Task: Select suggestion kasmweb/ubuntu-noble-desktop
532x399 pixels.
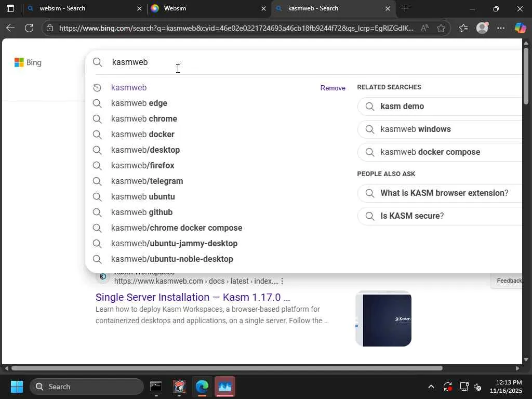Action: tap(172, 259)
